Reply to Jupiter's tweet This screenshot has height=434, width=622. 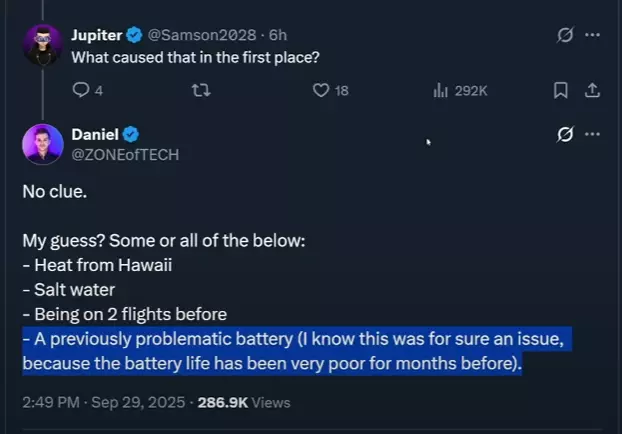81,90
